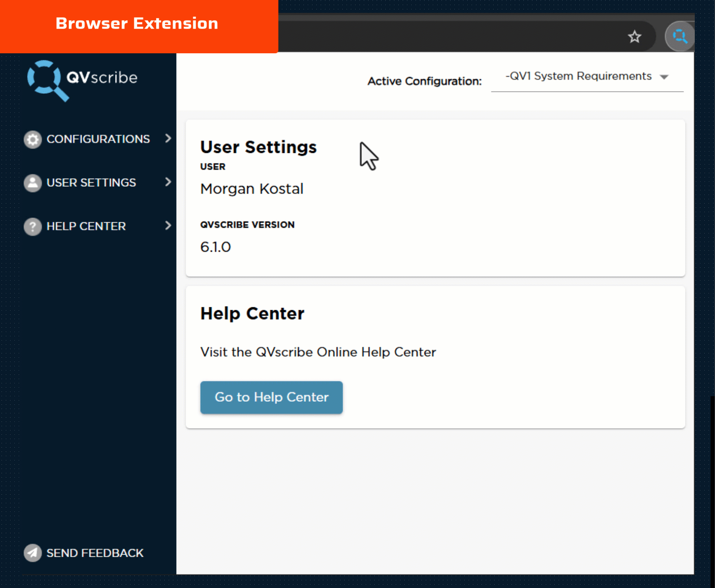Expand the Help Center chevron
Image resolution: width=715 pixels, height=588 pixels.
168,225
